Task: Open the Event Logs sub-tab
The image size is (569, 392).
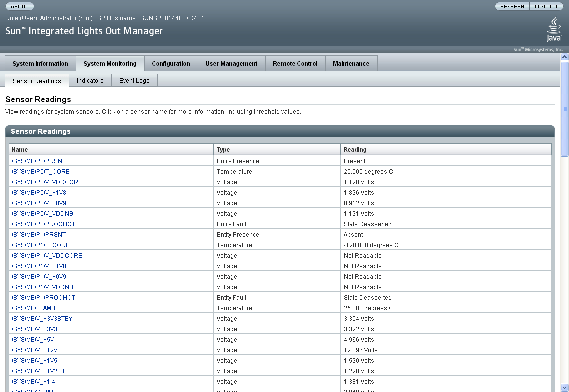Action: [x=134, y=81]
